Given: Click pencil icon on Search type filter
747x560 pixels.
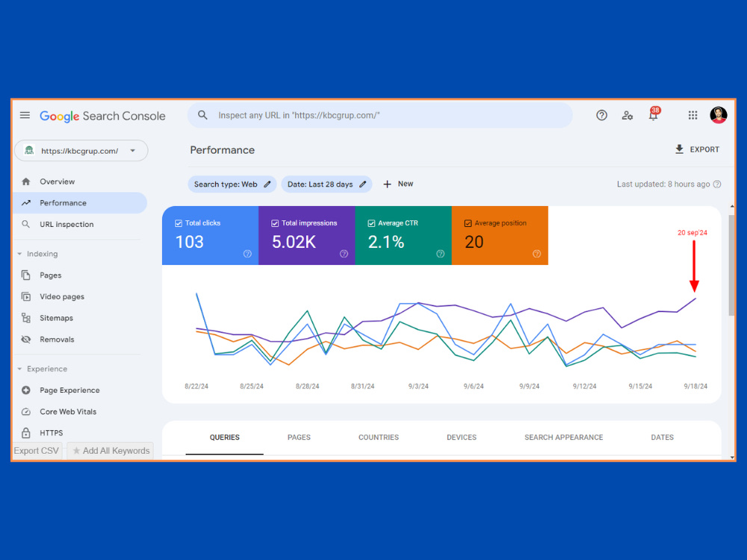Looking at the screenshot, I should 267,184.
